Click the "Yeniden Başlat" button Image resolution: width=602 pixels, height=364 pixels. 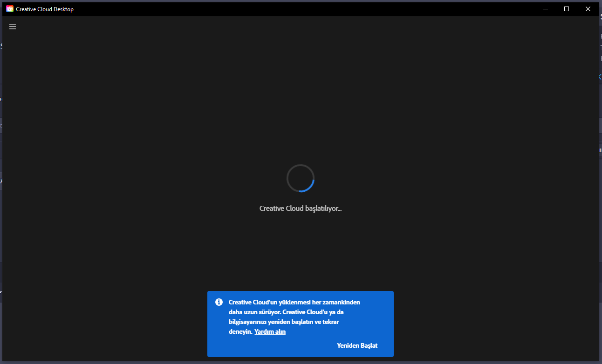(x=357, y=345)
